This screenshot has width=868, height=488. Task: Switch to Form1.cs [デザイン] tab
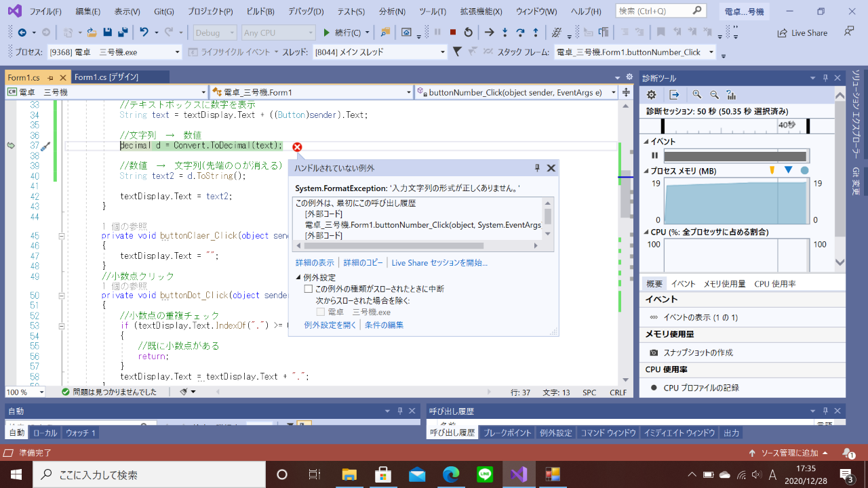[106, 77]
